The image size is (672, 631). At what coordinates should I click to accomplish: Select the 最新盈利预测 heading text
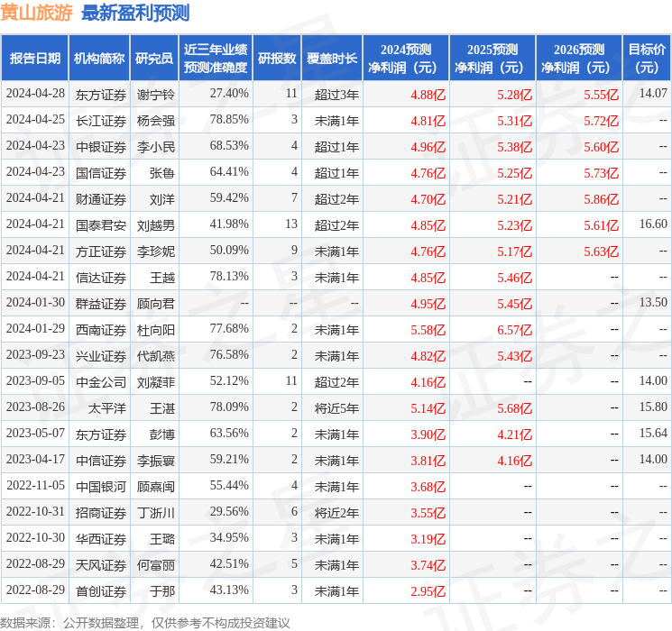(135, 13)
